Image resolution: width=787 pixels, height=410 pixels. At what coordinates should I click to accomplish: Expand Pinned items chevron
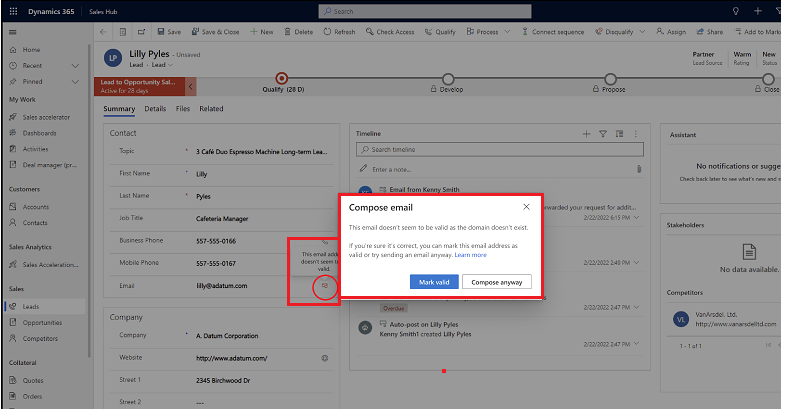pos(75,82)
